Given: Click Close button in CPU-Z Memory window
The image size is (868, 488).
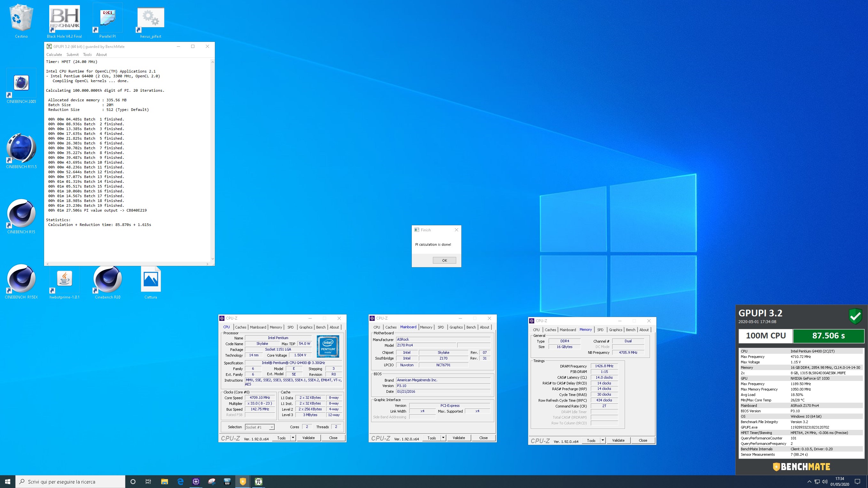Looking at the screenshot, I should [643, 440].
